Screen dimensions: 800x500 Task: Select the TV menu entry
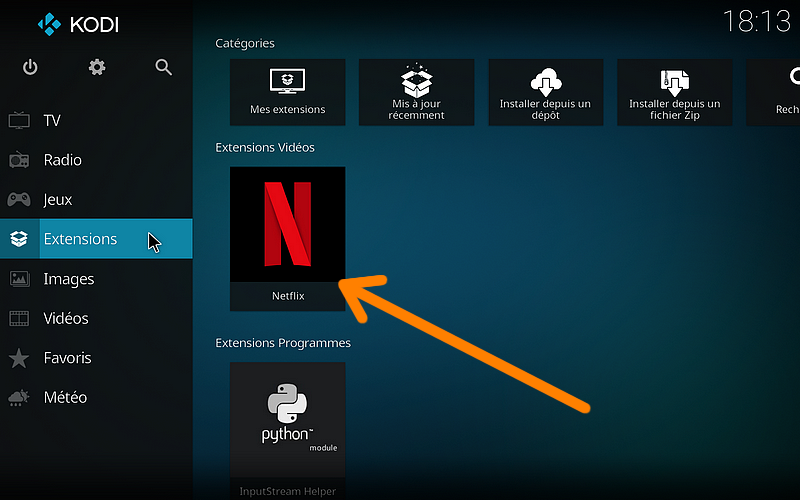[96, 120]
